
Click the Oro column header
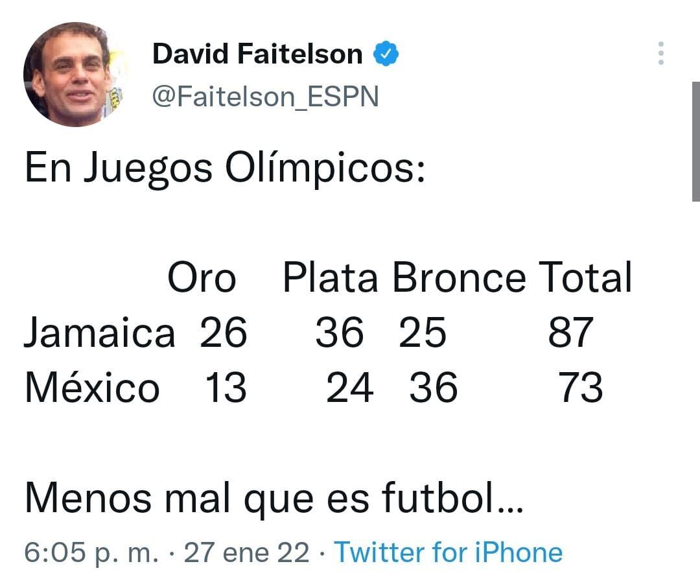(x=202, y=279)
